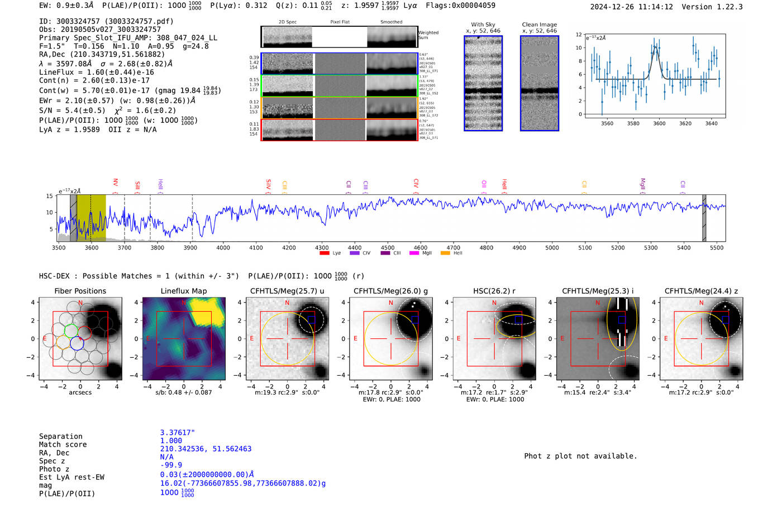
Task: Open the CFHTLS/Meg(26.0) g image
Action: coord(390,339)
